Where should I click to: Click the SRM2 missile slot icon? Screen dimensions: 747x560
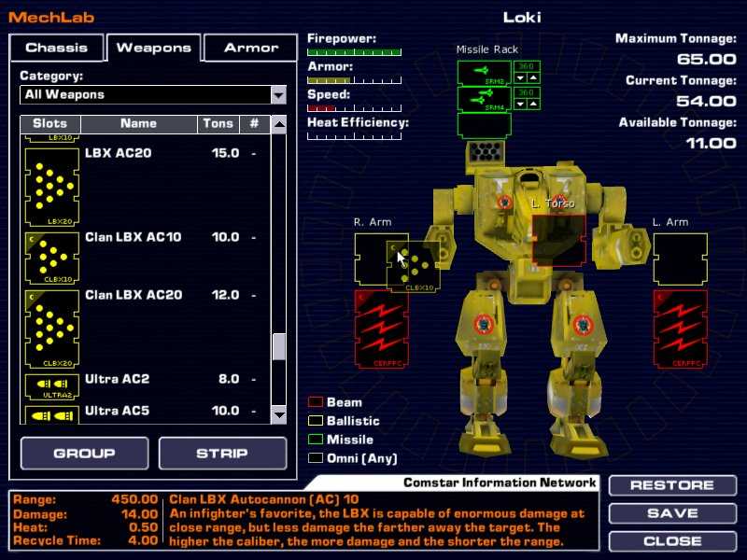tap(484, 74)
